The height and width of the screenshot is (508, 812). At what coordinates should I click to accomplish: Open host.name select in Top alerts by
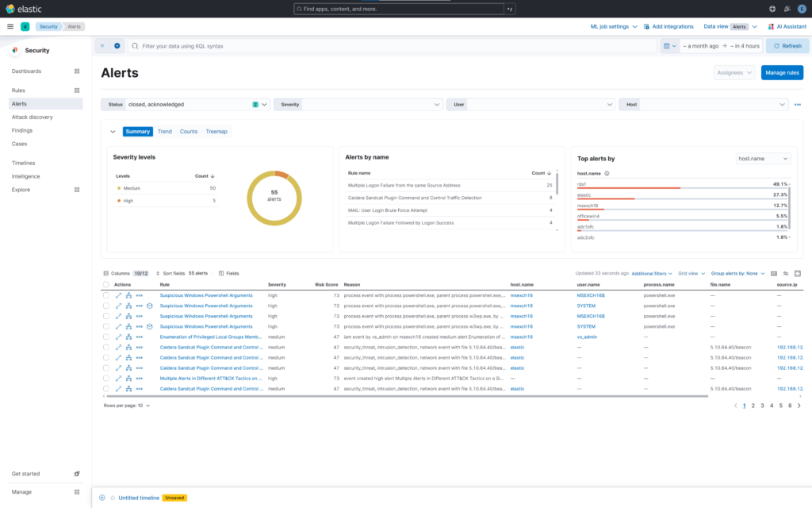[763, 159]
